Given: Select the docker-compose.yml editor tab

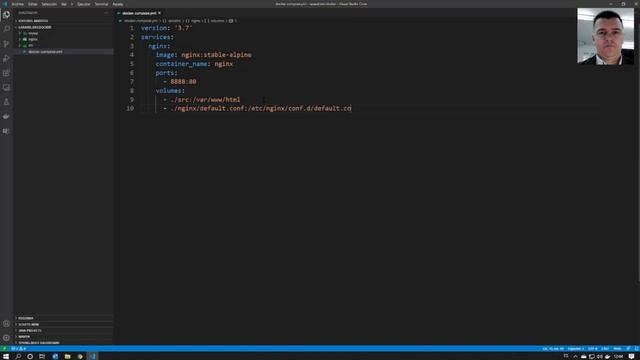Looking at the screenshot, I should click(x=139, y=13).
